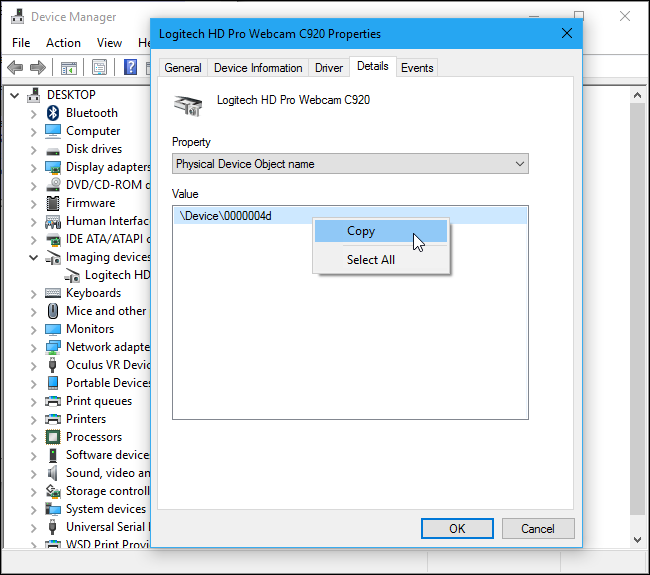The width and height of the screenshot is (650, 575).
Task: Select the Universal Serial Bus controllers icon
Action: (x=53, y=527)
